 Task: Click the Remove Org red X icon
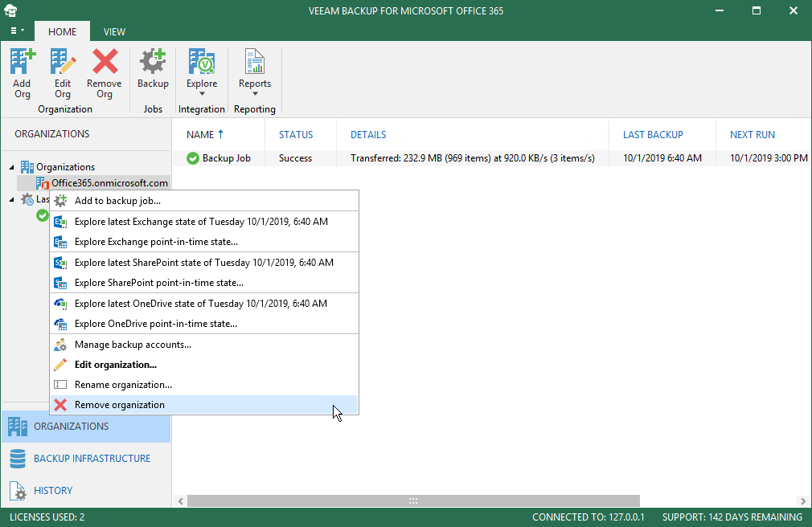(x=105, y=62)
